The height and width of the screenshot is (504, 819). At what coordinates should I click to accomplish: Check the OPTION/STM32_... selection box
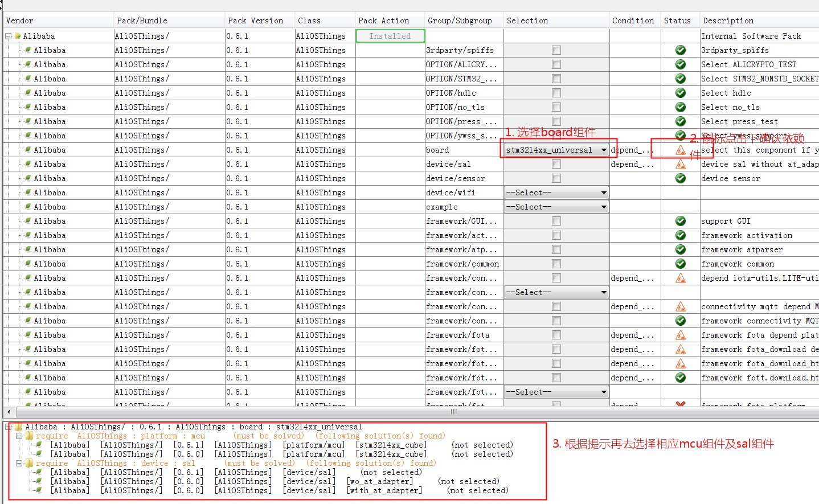point(556,79)
